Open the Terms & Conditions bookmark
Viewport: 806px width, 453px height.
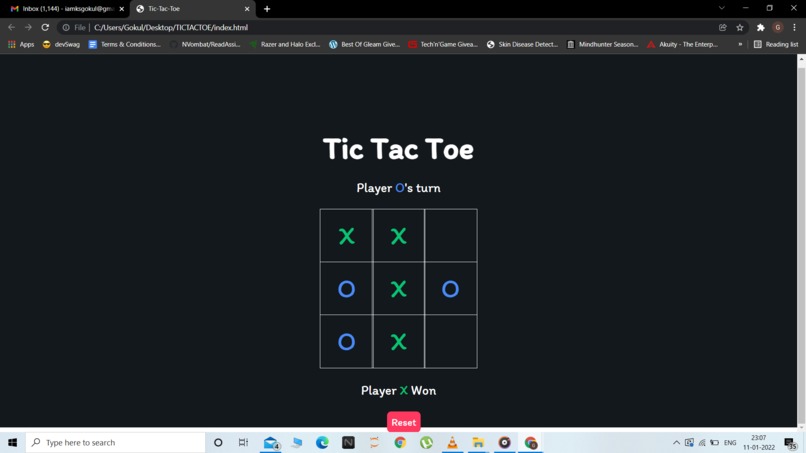click(125, 44)
